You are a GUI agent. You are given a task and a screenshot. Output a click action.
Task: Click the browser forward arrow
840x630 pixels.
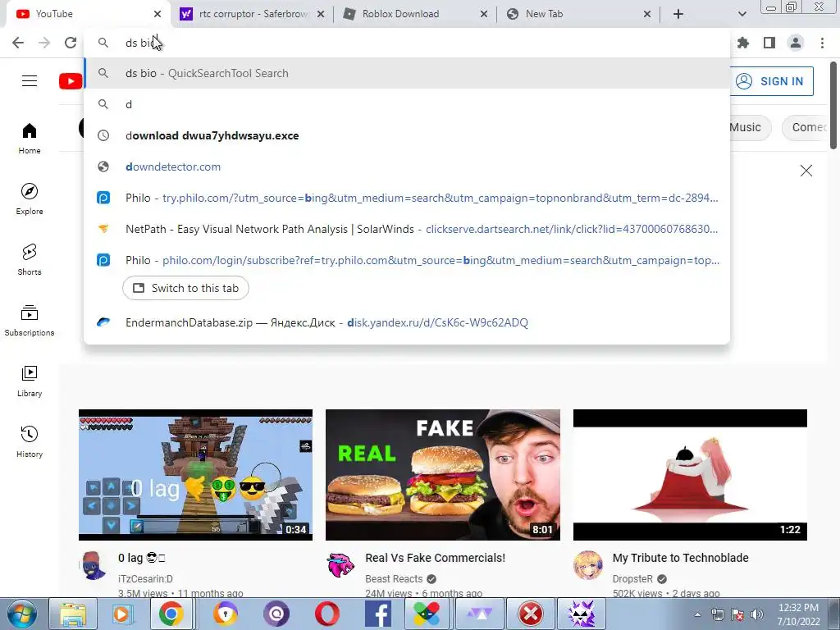pos(44,43)
